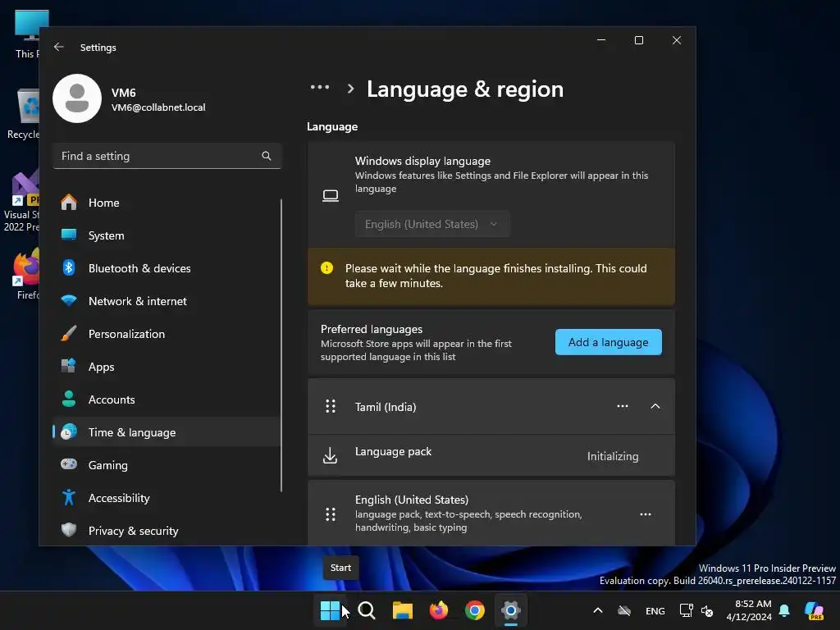This screenshot has width=840, height=630.
Task: Click drag handle for Tamil (India)
Action: [x=331, y=407]
